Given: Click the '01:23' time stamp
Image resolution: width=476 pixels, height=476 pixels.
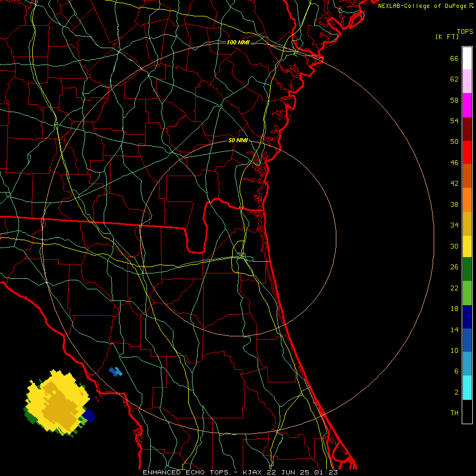Looking at the screenshot, I should [326, 472].
